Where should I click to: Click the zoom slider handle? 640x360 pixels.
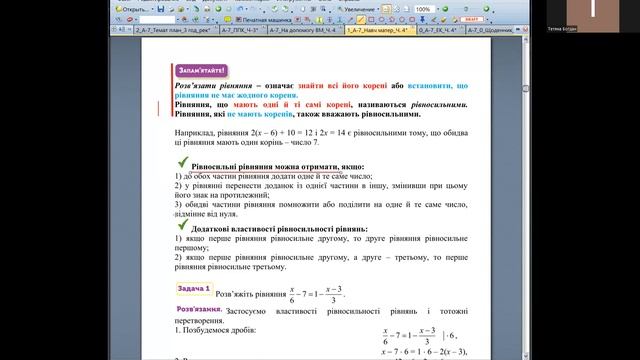tap(466, 9)
